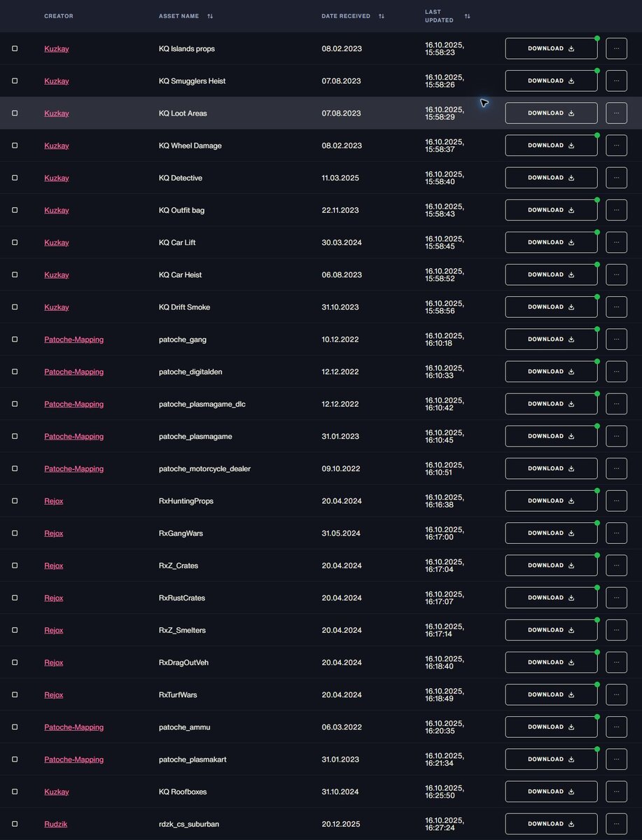
Task: Sort by Asset Name column arrows
Action: (x=210, y=16)
